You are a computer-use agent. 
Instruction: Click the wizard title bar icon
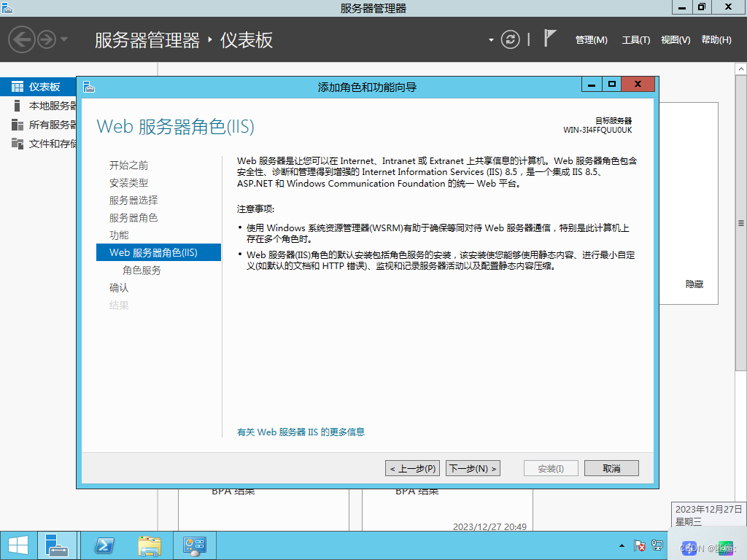89,87
